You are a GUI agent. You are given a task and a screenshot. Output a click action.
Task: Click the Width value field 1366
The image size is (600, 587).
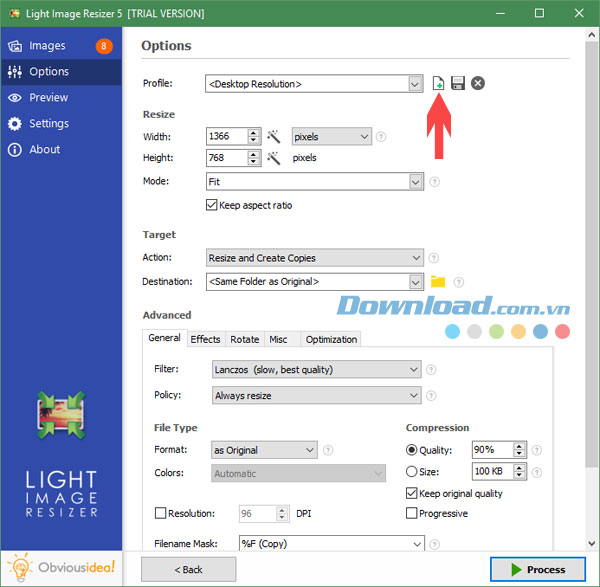[x=227, y=136]
